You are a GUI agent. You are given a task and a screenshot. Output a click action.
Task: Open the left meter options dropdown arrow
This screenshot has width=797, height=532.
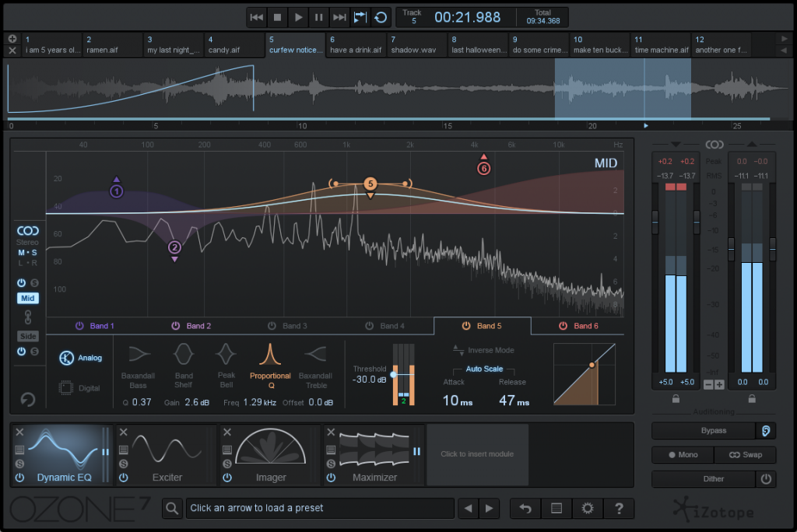(674, 144)
